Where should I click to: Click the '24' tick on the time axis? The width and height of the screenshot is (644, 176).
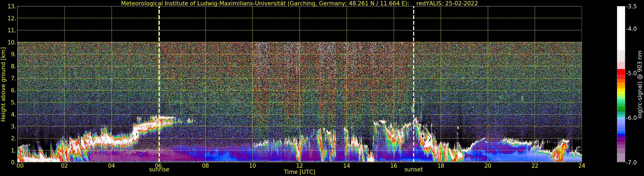[x=582, y=166]
